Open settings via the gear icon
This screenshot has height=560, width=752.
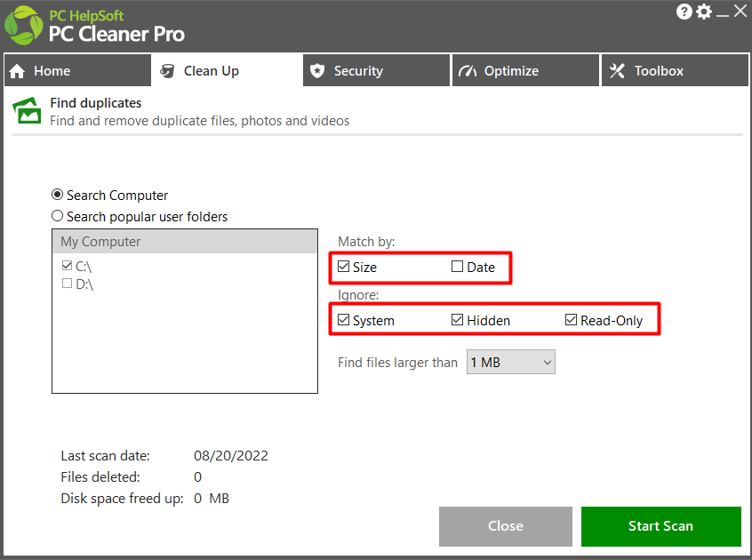tap(704, 12)
